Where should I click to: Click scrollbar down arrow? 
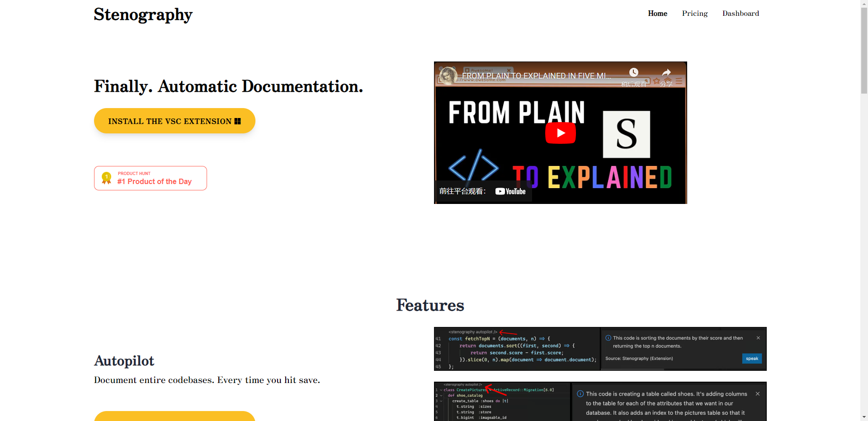click(864, 417)
